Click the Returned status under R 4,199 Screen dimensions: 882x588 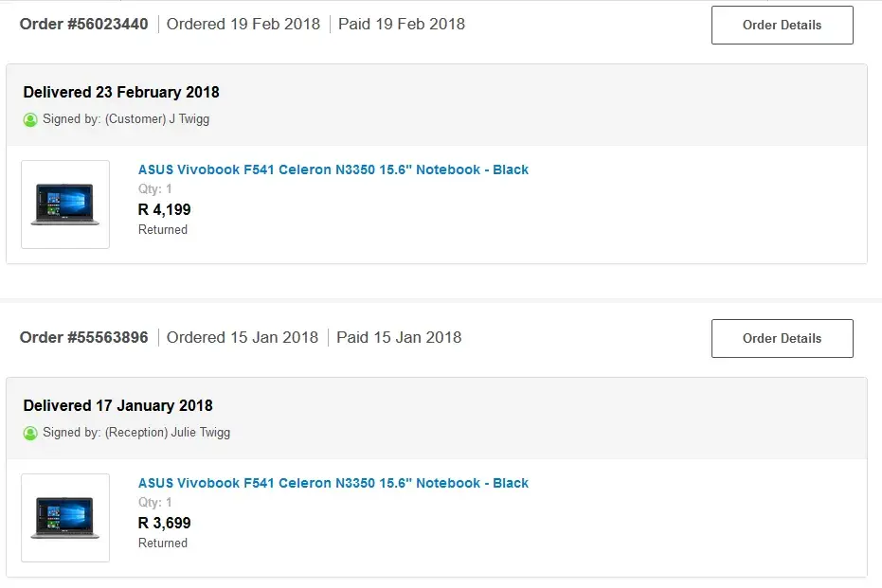163,229
